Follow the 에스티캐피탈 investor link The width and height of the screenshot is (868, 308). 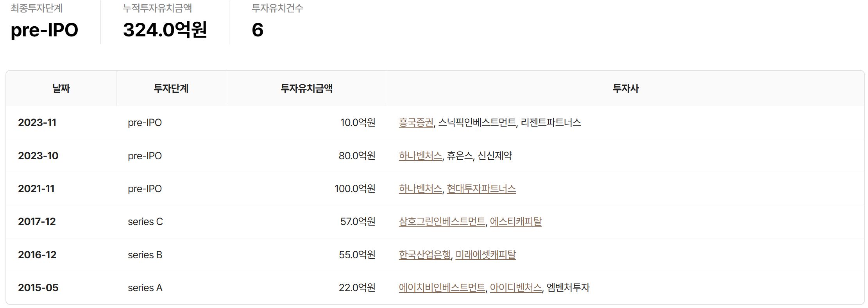pyautogui.click(x=515, y=222)
